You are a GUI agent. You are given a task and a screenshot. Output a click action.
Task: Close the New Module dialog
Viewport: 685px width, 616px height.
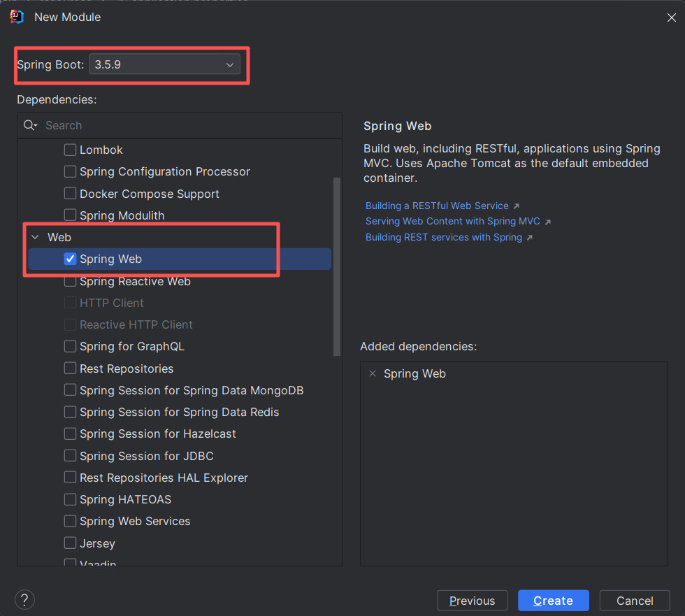672,17
